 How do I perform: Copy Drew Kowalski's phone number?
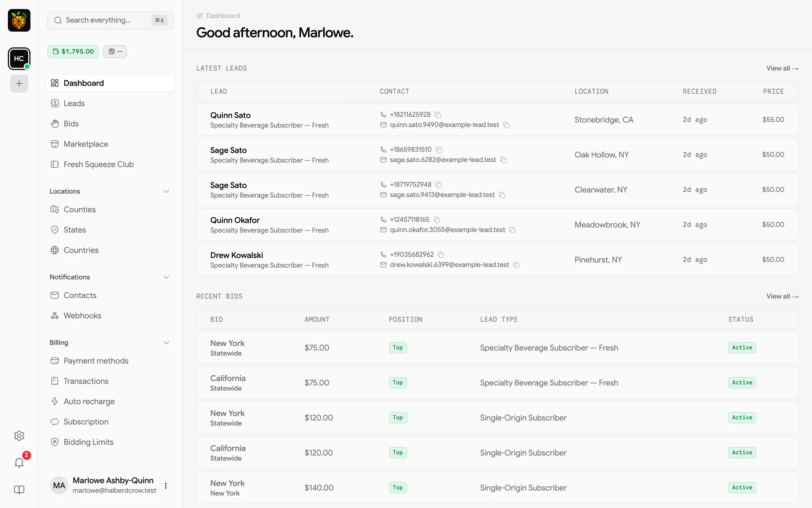tap(441, 255)
